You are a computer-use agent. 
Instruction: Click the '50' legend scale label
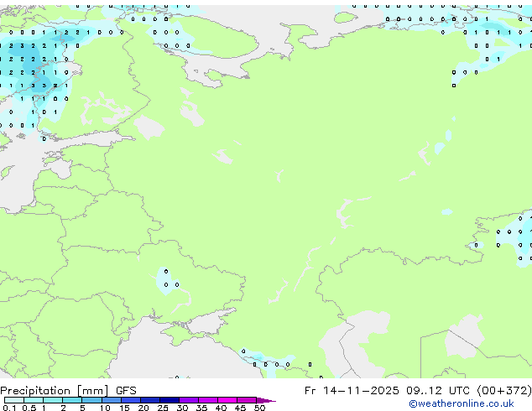[x=259, y=408]
